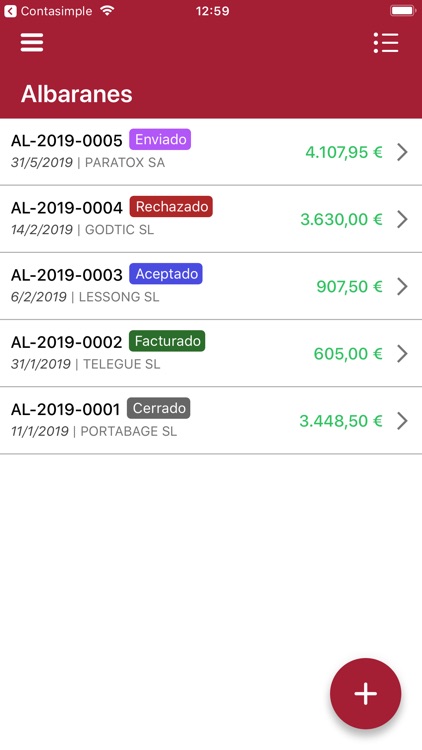422x750 pixels.
Task: Select the 3.630,00 € amount
Action: (x=341, y=220)
